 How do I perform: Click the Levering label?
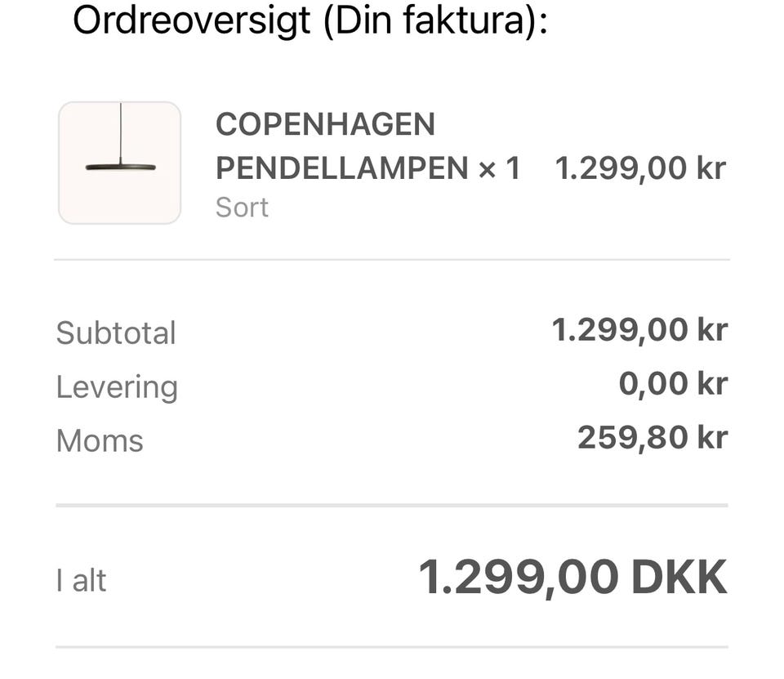(117, 386)
